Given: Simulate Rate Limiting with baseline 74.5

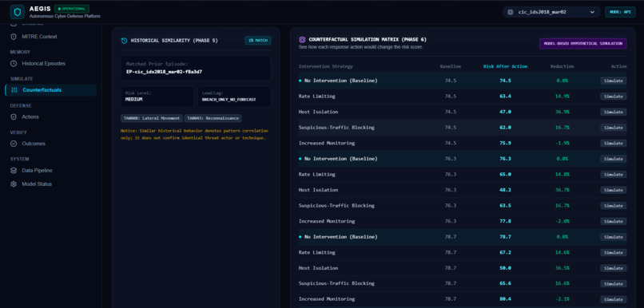Looking at the screenshot, I should coord(613,97).
